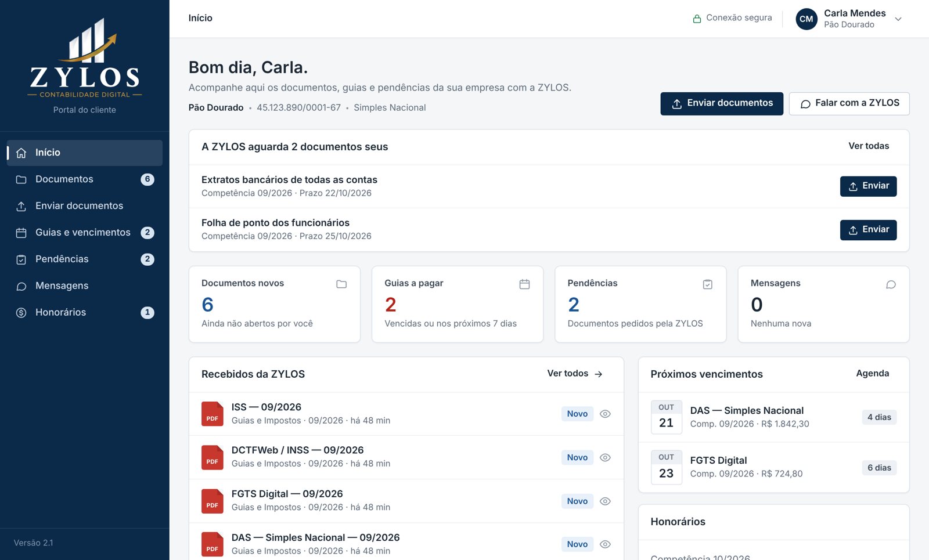This screenshot has height=560, width=929.
Task: Click the CM avatar circle
Action: [x=806, y=19]
